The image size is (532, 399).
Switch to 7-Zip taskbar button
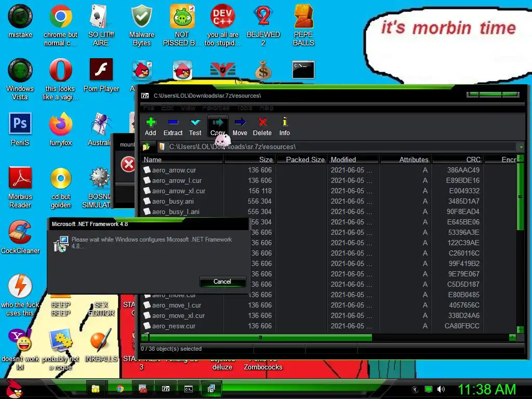166,389
